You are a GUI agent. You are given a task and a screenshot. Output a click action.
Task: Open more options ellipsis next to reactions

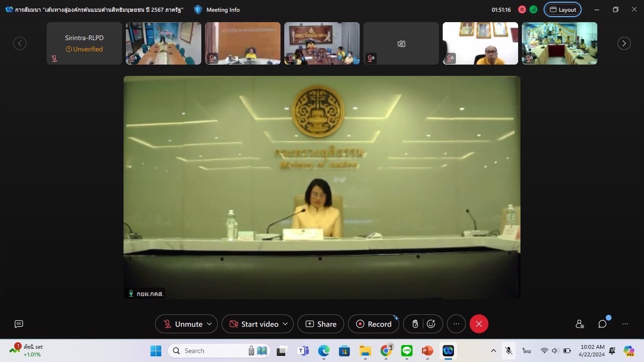pyautogui.click(x=456, y=324)
